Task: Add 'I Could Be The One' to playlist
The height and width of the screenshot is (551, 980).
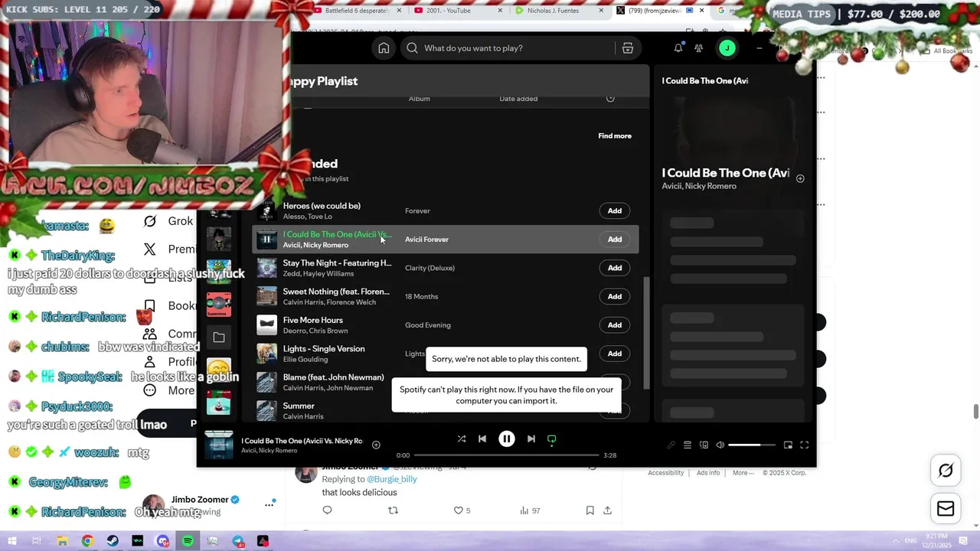Action: [615, 240]
